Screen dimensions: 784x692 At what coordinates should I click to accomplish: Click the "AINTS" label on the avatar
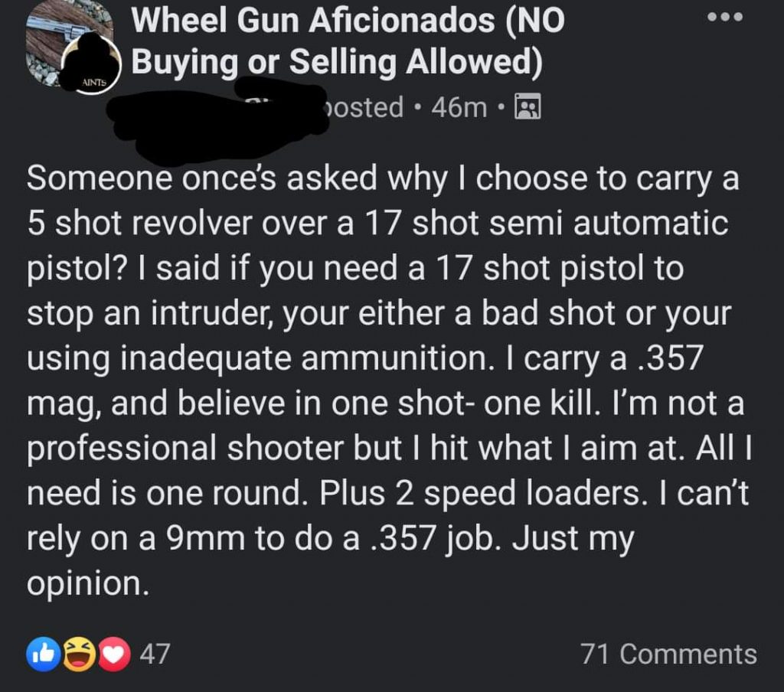click(90, 80)
